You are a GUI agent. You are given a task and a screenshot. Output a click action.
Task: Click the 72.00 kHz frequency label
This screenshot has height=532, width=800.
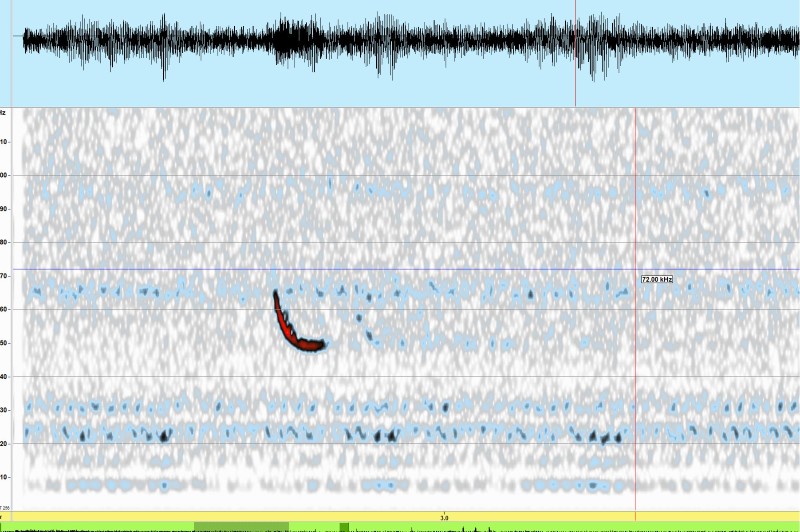[657, 279]
